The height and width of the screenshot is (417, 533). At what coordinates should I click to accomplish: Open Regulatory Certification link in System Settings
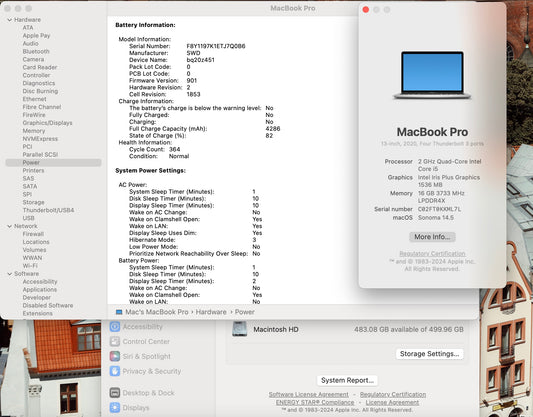pyautogui.click(x=393, y=394)
